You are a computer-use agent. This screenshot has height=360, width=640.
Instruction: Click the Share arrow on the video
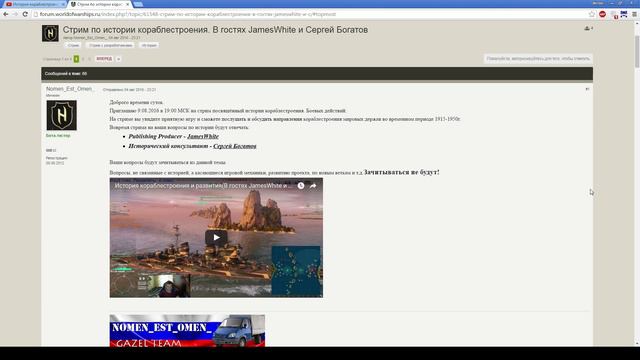(313, 186)
